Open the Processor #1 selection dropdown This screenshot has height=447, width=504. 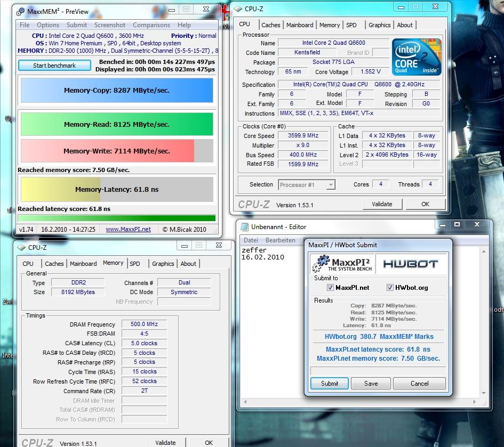[331, 185]
